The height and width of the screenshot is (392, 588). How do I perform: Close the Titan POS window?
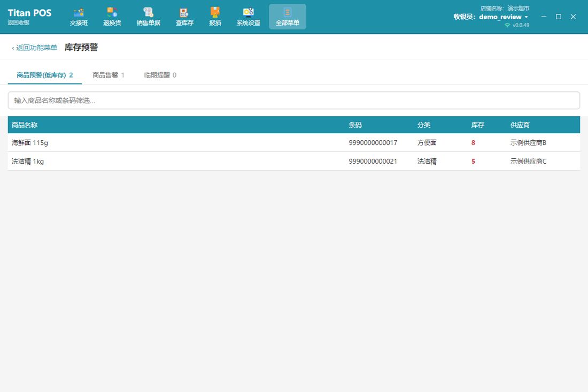(x=573, y=17)
